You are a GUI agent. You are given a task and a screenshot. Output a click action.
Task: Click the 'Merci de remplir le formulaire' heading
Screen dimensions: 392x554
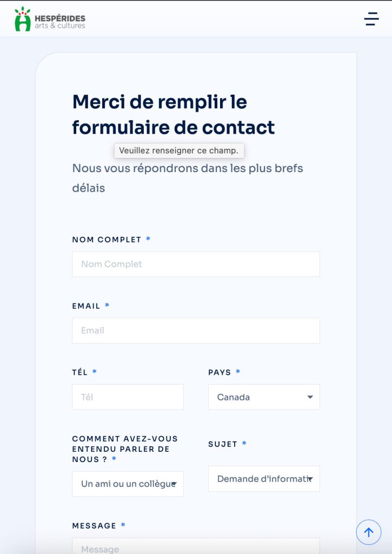point(173,114)
